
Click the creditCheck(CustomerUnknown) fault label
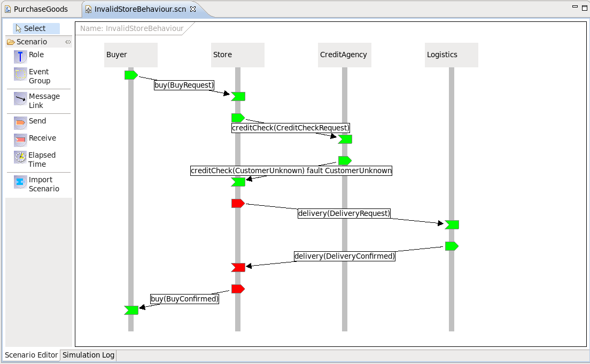coord(291,171)
